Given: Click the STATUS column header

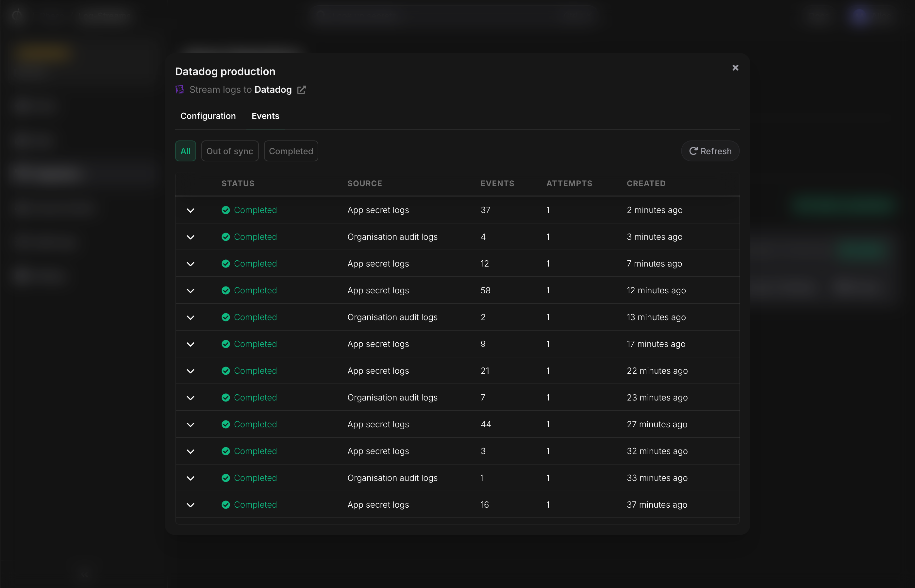Looking at the screenshot, I should (x=238, y=183).
